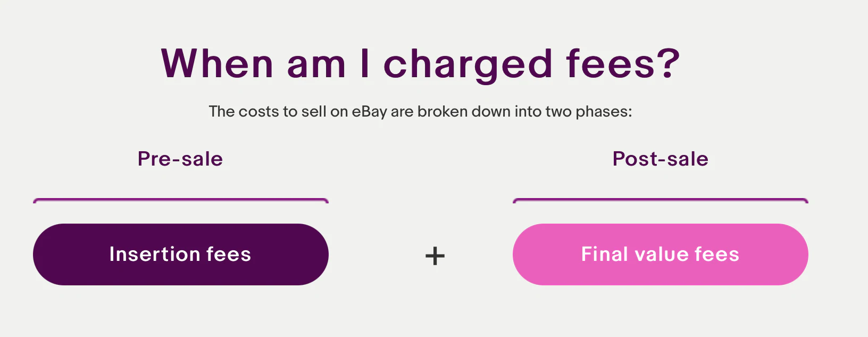Screen dimensions: 868x337
Task: Click the capital "I" in the heading
Action: pyautogui.click(x=364, y=64)
